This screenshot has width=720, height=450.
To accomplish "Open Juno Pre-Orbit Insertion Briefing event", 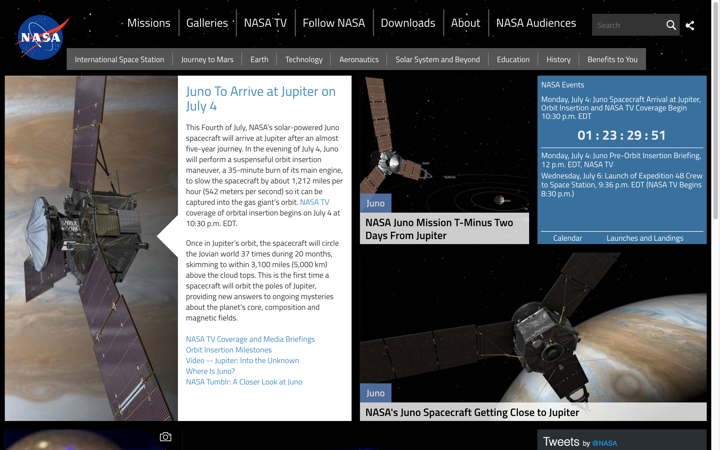I will pyautogui.click(x=621, y=160).
